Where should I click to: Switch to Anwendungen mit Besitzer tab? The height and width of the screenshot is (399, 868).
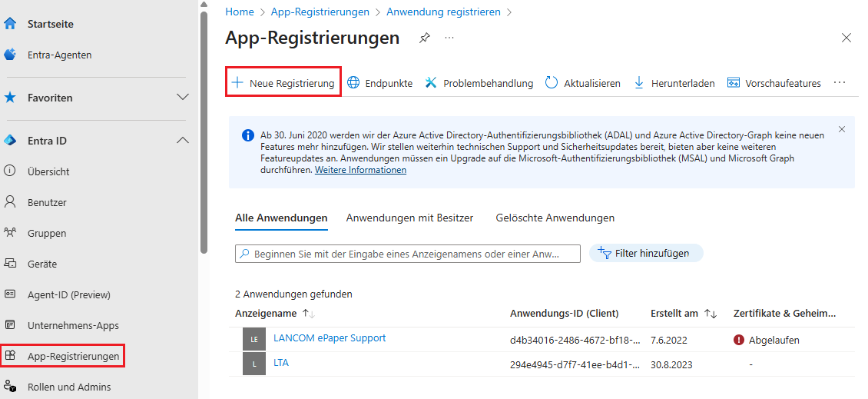[x=409, y=218]
